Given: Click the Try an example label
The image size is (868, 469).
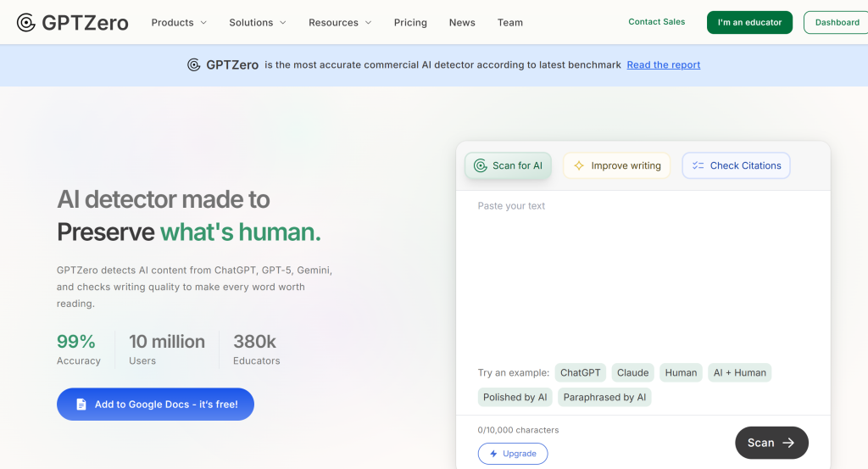Looking at the screenshot, I should 513,372.
